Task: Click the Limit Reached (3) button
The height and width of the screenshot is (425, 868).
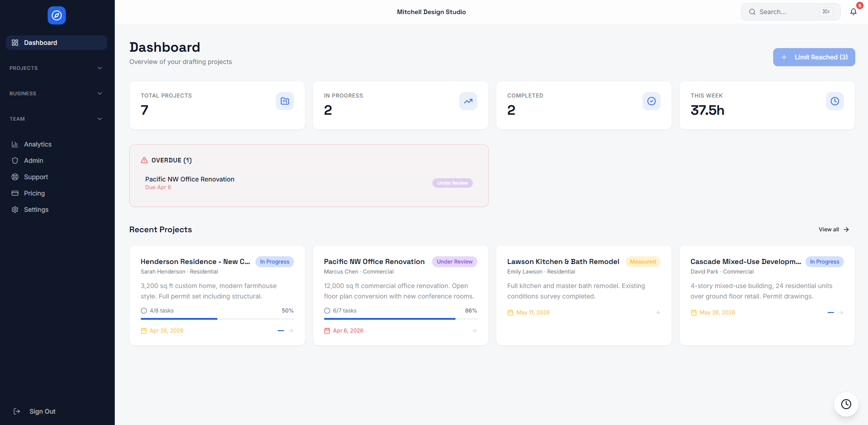Action: (x=814, y=57)
